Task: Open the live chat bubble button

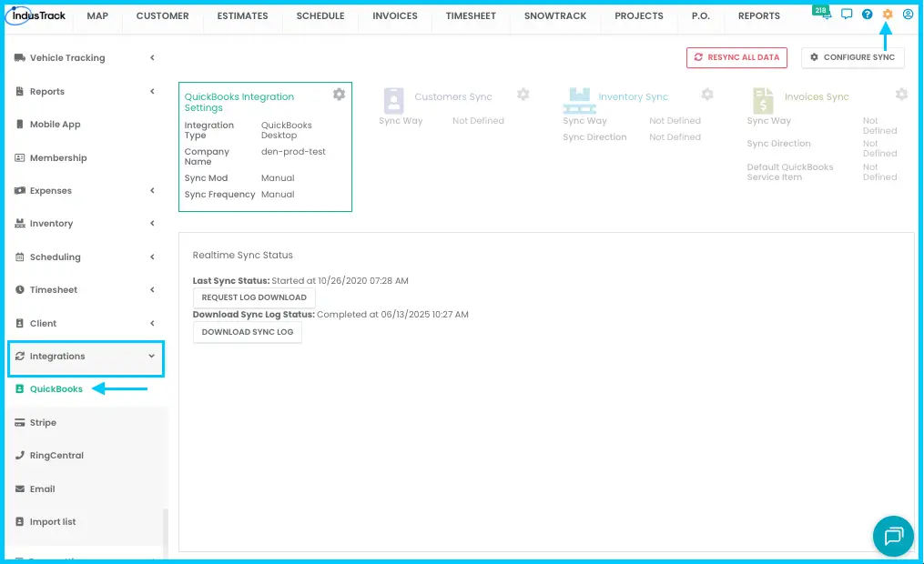Action: tap(893, 536)
